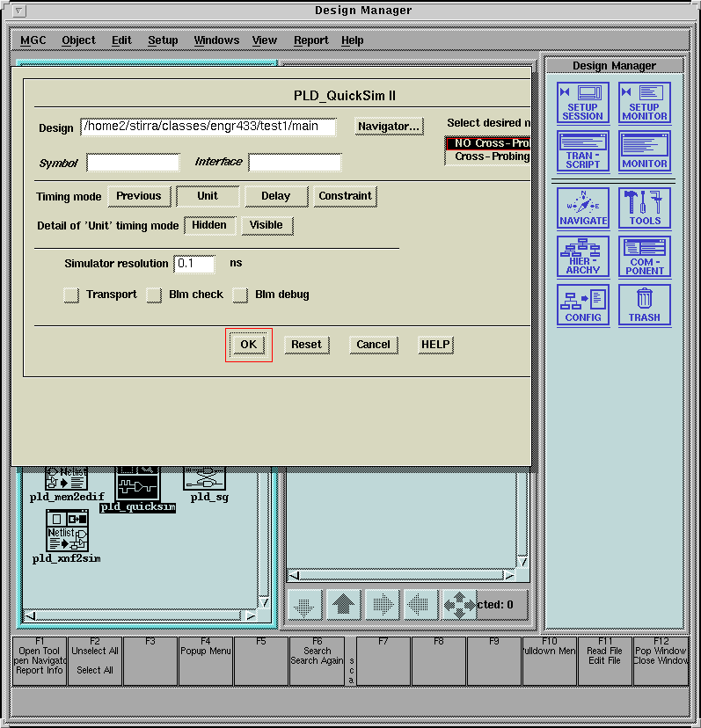
Task: Open the Transcript palette icon
Action: (x=582, y=151)
